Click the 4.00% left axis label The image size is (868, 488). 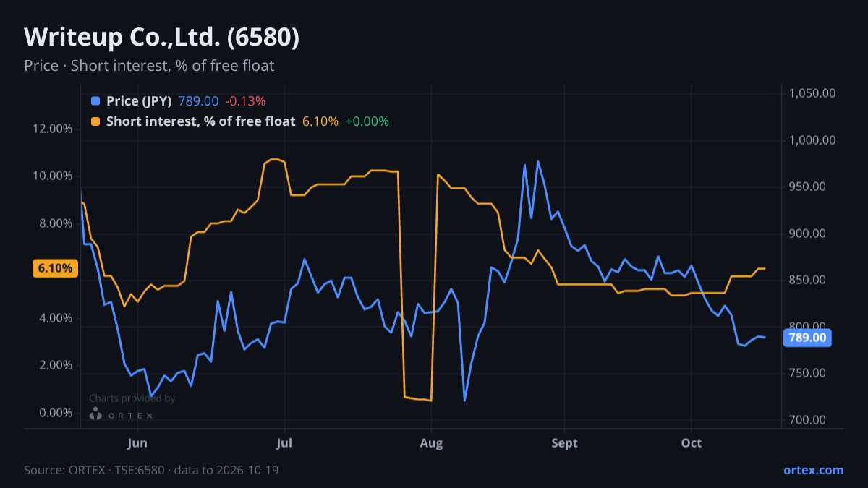(55, 318)
